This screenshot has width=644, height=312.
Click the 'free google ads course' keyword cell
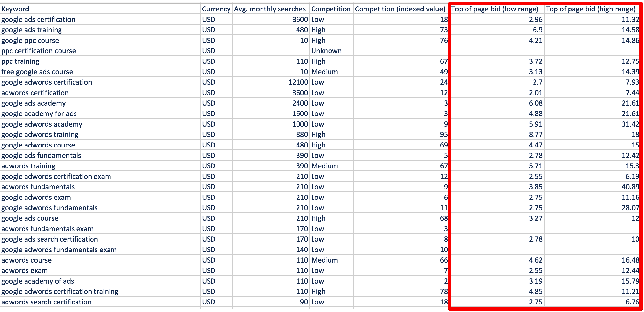(x=100, y=72)
